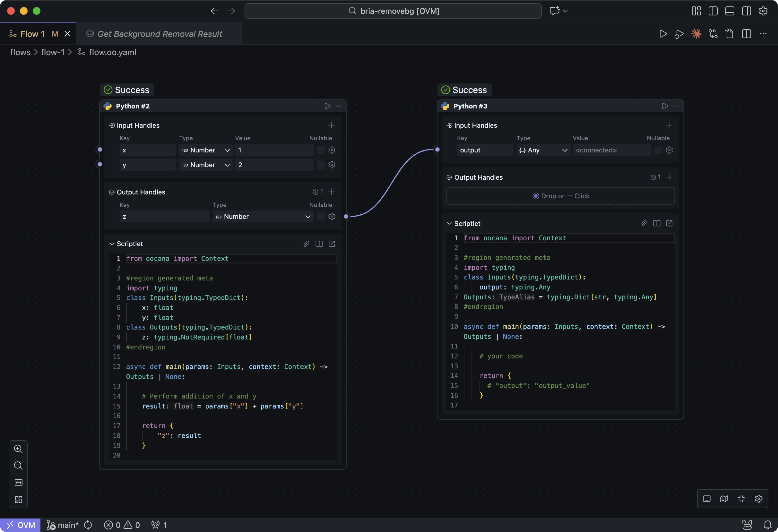778x532 pixels.
Task: Share the current flow from the toolbar
Action: (x=730, y=33)
